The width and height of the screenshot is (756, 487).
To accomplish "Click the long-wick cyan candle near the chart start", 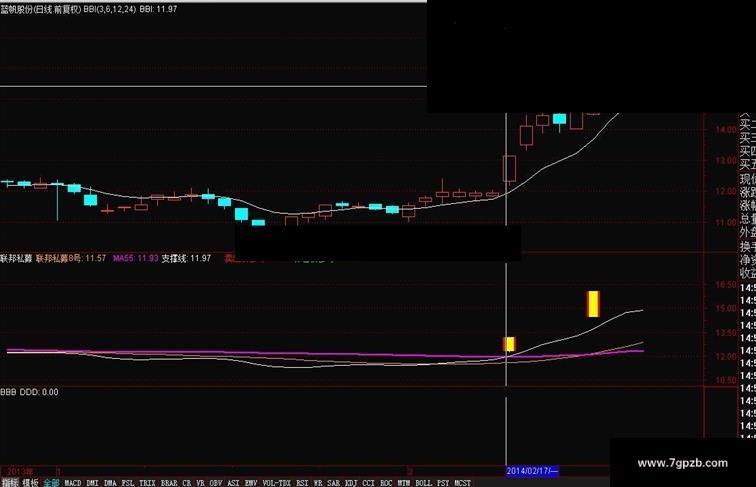I will [57, 201].
